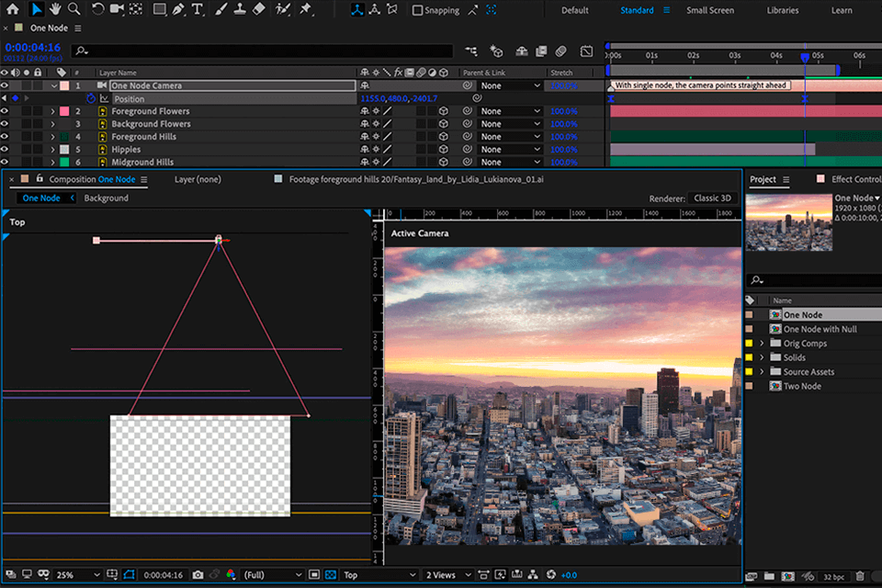Switch to the Libraries workspace
Screen dimensions: 882x588
783,10
